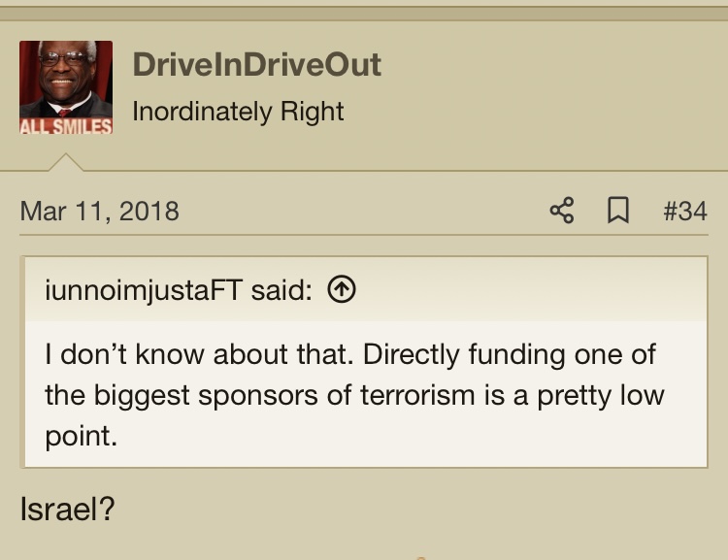Jump to original post via up-arrow icon

point(342,289)
